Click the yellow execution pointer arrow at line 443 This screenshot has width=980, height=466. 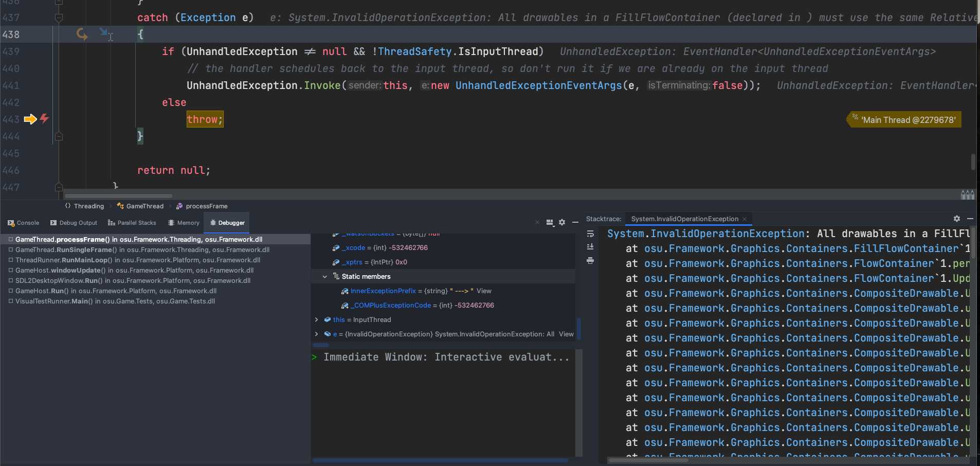pyautogui.click(x=31, y=119)
